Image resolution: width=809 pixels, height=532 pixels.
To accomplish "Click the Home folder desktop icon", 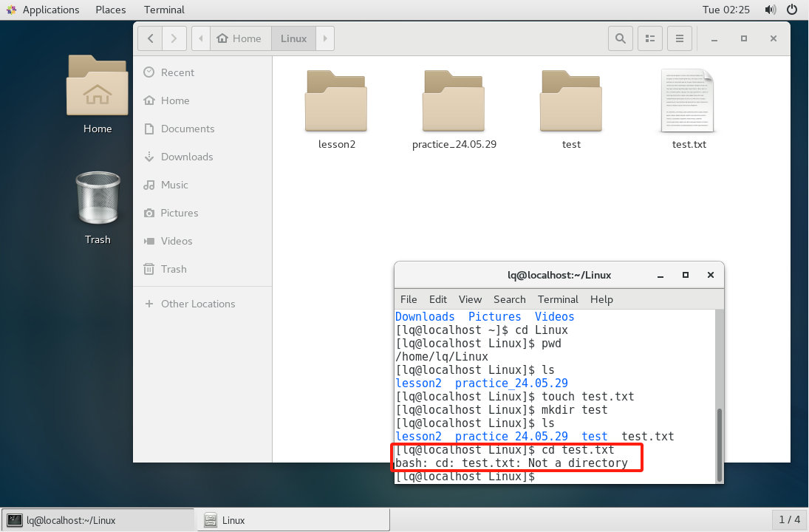I will [98, 86].
